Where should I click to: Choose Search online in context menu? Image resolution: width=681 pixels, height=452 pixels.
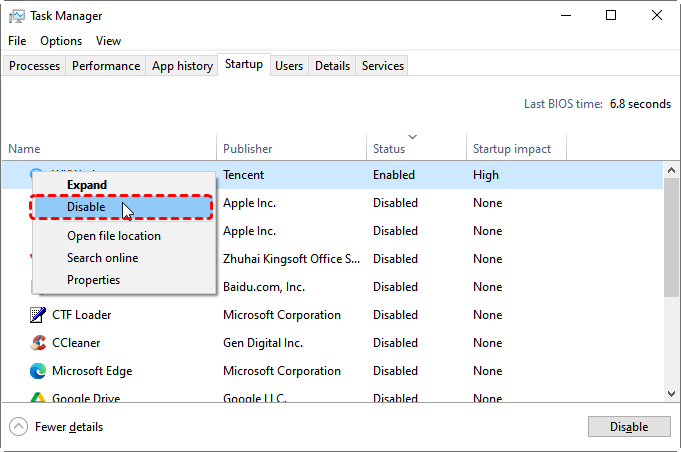[102, 258]
